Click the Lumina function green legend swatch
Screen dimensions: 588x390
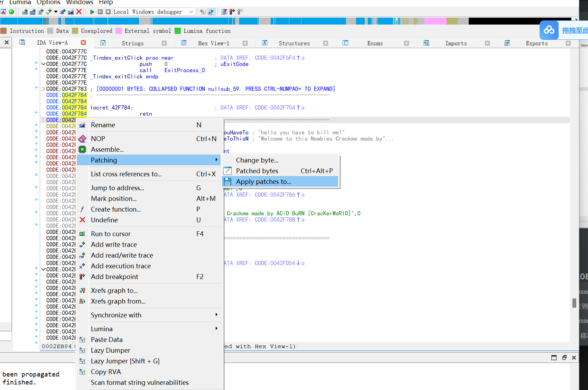(x=178, y=31)
